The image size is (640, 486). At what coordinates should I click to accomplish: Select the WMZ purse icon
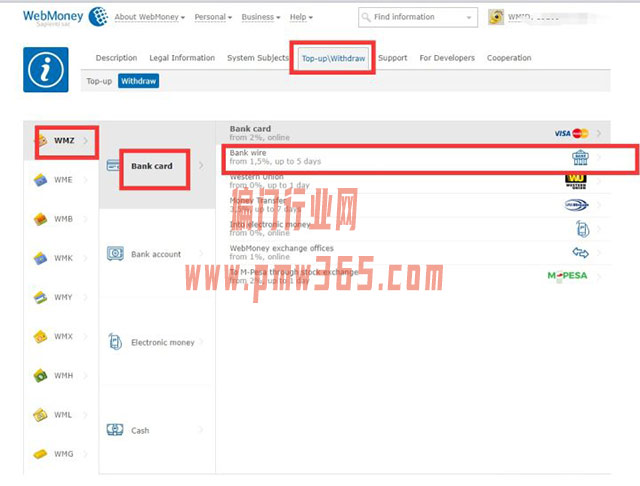pyautogui.click(x=42, y=141)
